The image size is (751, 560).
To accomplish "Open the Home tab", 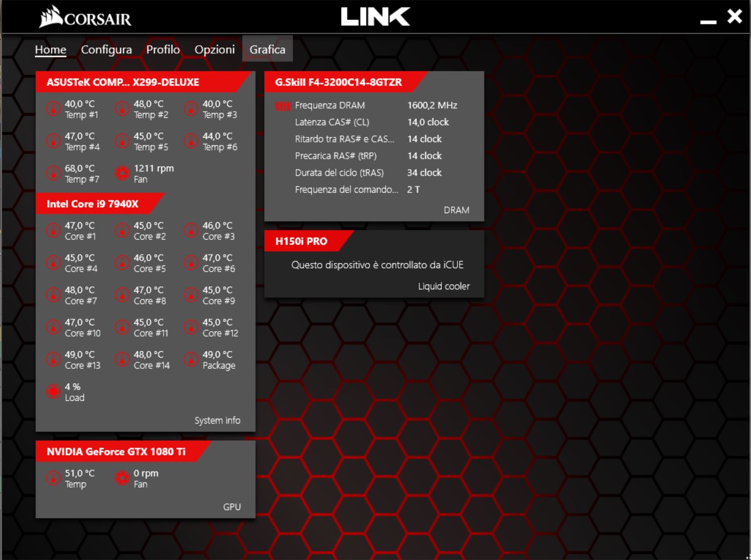I will coord(50,49).
